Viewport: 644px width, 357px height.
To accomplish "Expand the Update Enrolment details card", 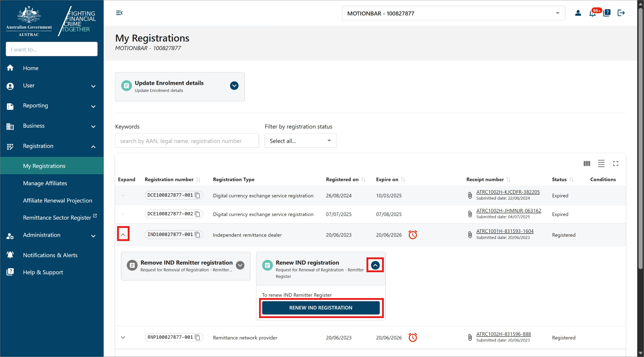I will tap(234, 86).
